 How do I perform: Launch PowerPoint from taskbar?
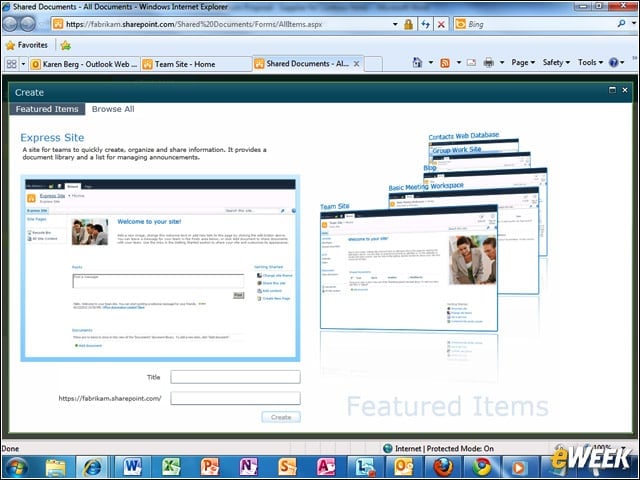(210, 467)
